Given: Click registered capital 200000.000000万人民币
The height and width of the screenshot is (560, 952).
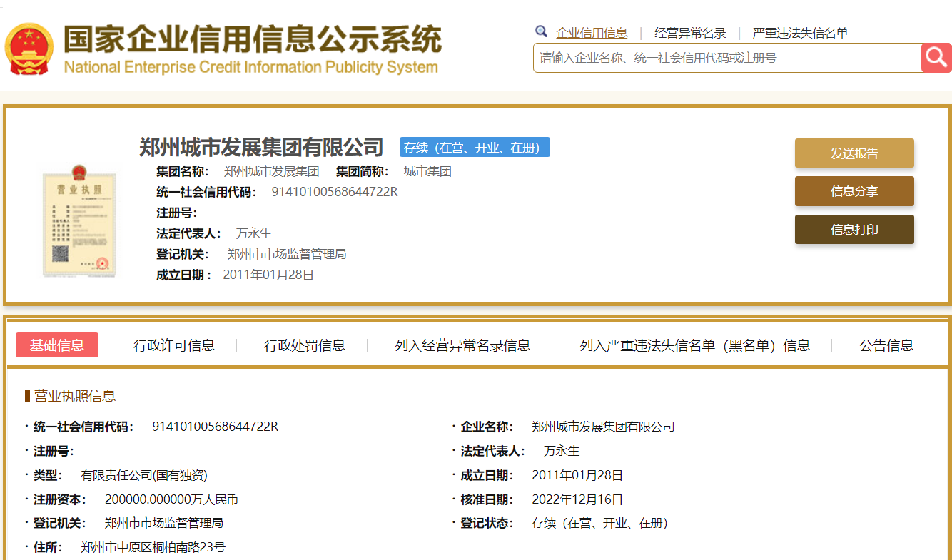Looking at the screenshot, I should [x=171, y=499].
